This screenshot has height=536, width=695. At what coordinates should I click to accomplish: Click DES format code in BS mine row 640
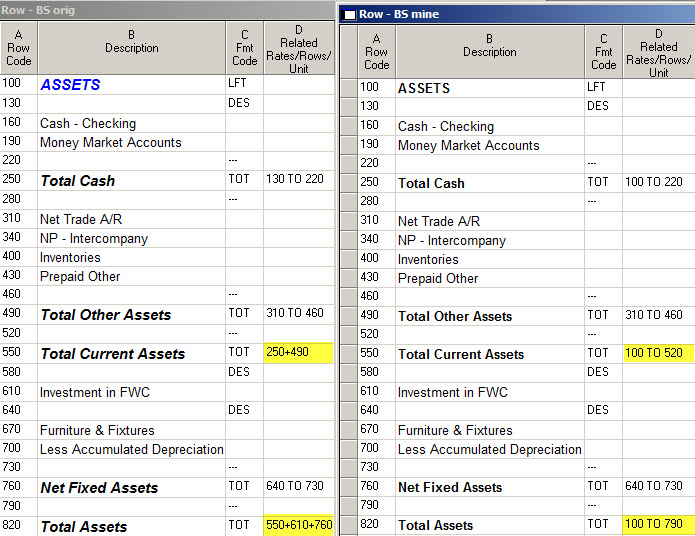pos(598,410)
